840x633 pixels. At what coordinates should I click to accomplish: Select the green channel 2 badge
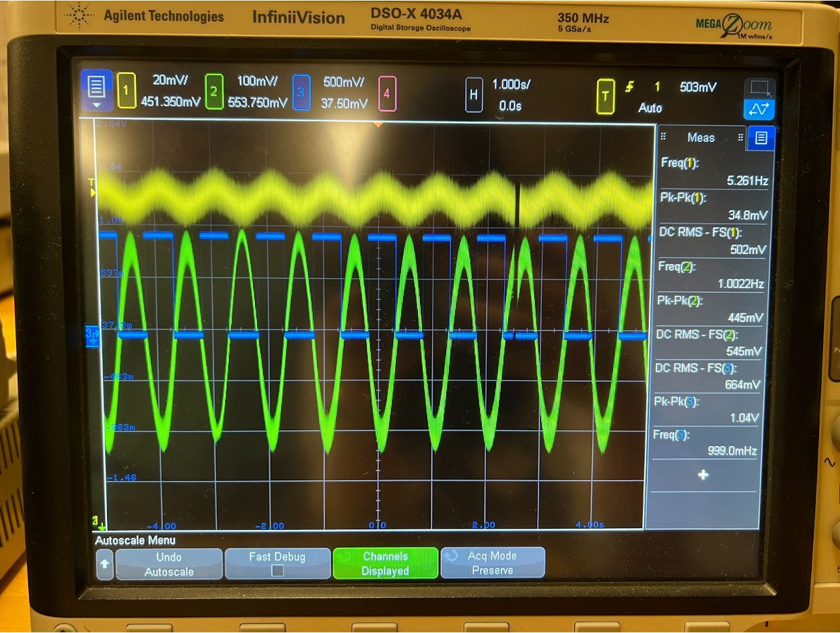(x=214, y=92)
